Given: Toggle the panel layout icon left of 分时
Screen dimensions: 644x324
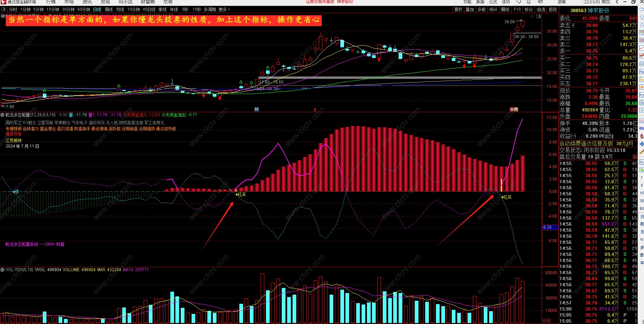Looking at the screenshot, I should click(3, 9).
